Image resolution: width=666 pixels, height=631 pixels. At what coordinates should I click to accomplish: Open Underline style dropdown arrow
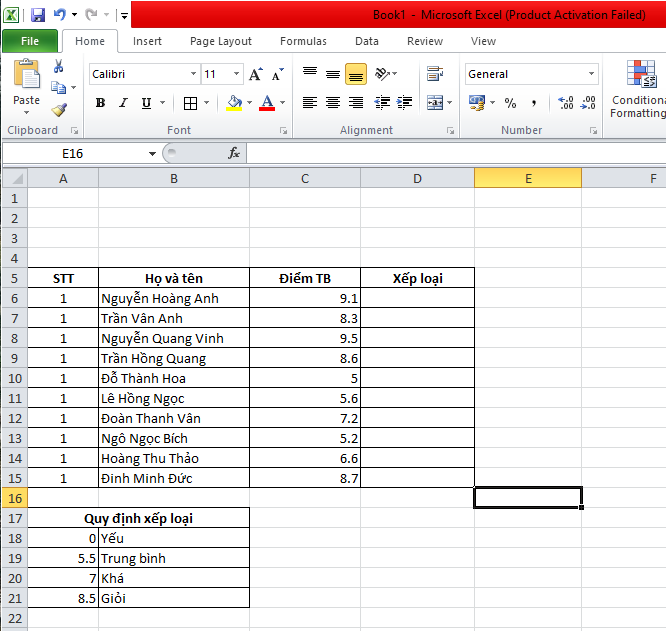(162, 103)
